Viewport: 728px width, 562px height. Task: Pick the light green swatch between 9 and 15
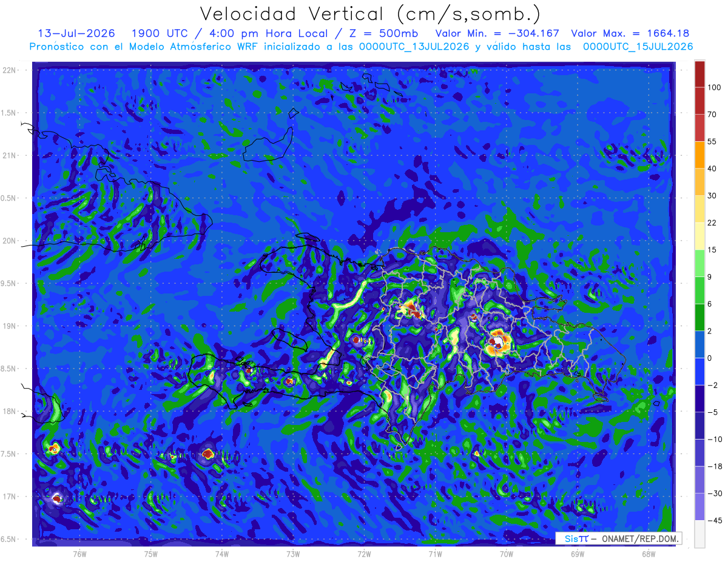(x=699, y=263)
